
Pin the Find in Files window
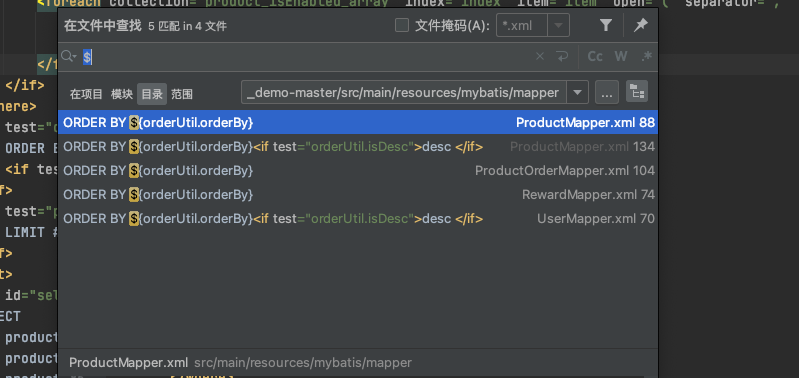(x=641, y=25)
